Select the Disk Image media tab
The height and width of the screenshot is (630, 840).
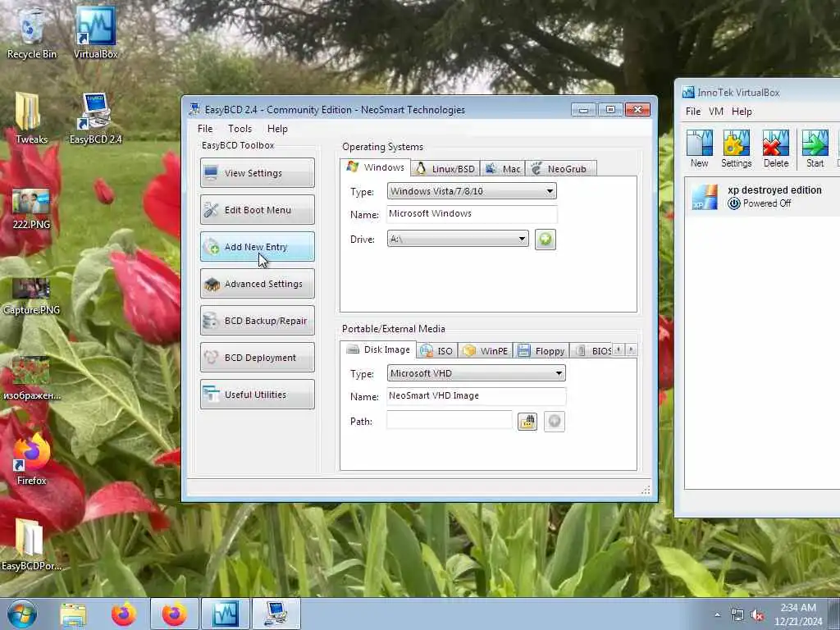tap(378, 349)
